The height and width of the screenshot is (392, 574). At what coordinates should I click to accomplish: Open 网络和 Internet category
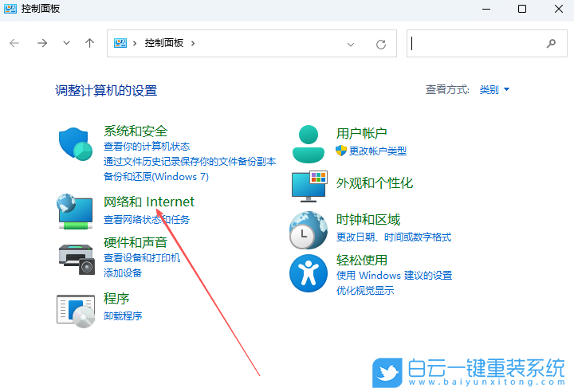pyautogui.click(x=149, y=202)
